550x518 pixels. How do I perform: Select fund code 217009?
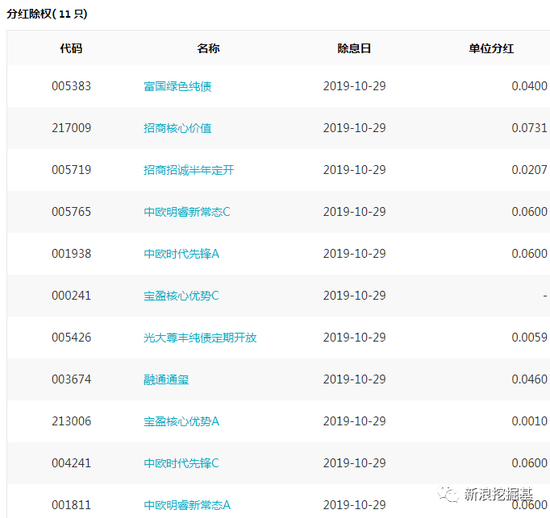pyautogui.click(x=71, y=128)
